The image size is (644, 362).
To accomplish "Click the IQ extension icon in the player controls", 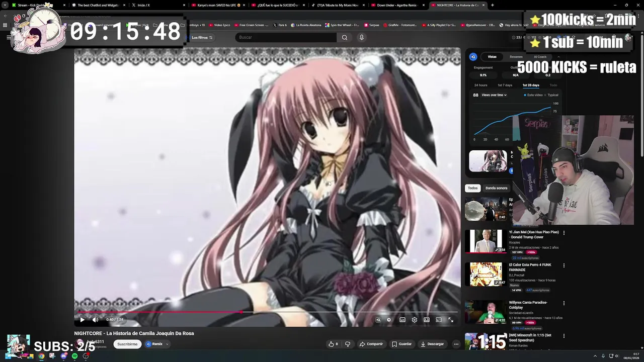I will [378, 320].
